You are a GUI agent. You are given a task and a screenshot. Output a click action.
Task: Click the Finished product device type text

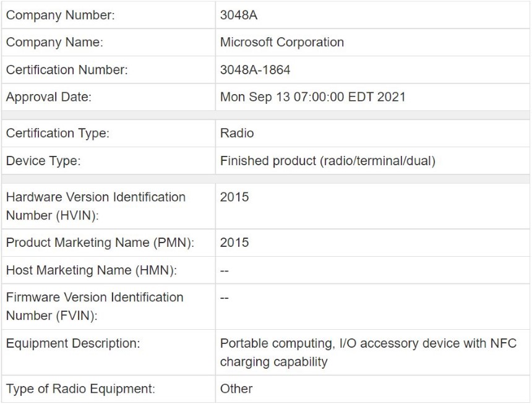click(x=328, y=161)
